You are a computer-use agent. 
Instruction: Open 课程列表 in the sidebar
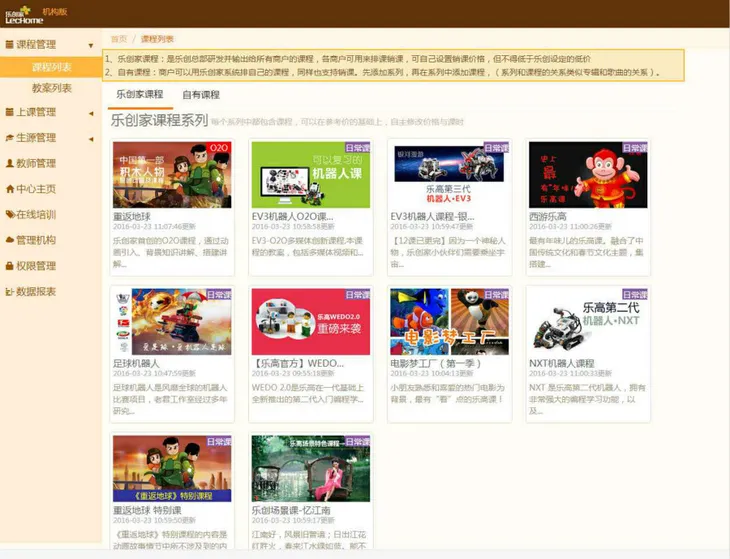[x=51, y=67]
